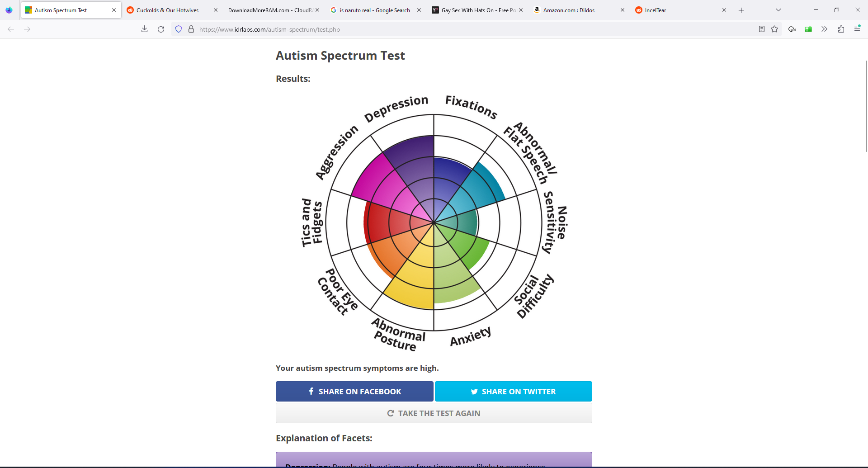Open the Firefox application hamburger menu
The image size is (868, 468).
point(857,29)
